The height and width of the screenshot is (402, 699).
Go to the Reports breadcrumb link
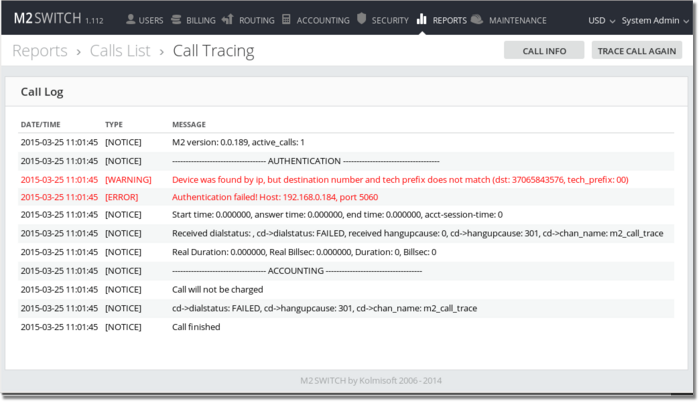tap(40, 51)
